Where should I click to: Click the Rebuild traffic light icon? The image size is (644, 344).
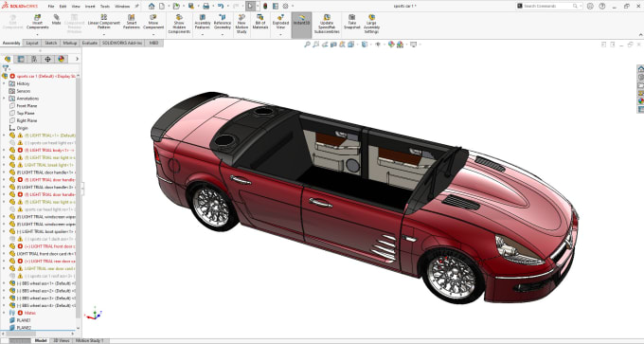tap(265, 7)
